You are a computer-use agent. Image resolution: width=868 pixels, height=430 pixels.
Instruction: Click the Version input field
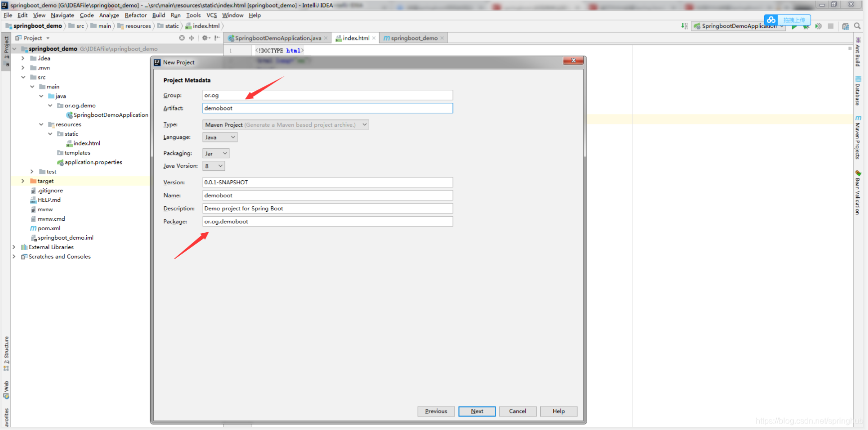(x=328, y=182)
